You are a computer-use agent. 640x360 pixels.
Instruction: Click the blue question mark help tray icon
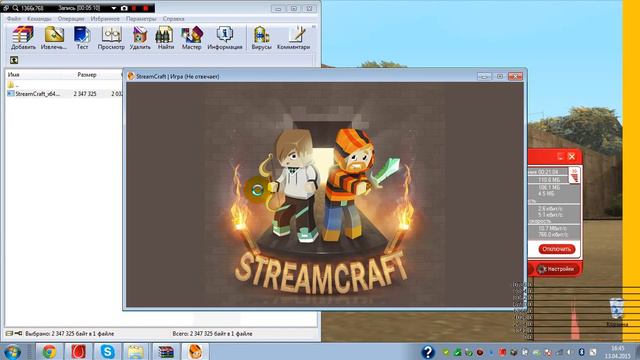[x=427, y=351]
